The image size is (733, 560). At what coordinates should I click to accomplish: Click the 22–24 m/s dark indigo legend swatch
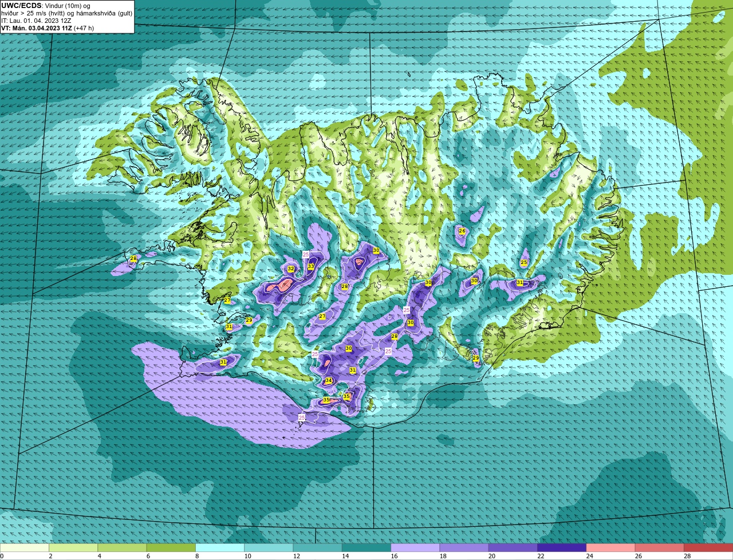(x=562, y=548)
